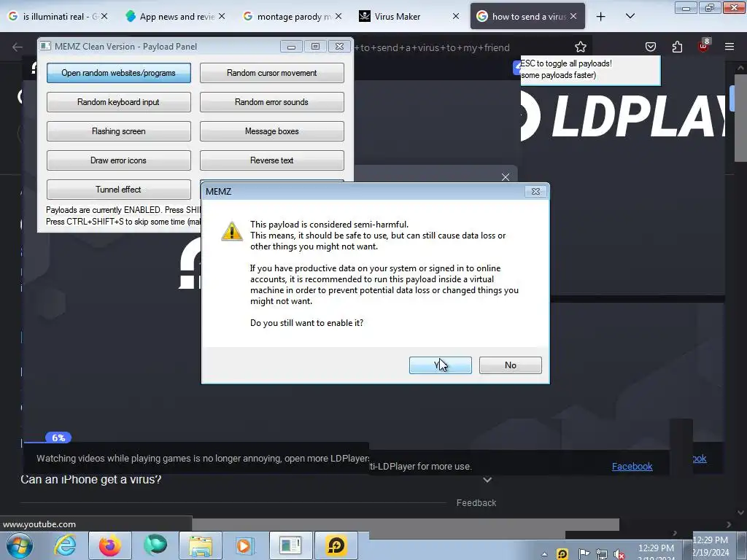The image size is (747, 560).
Task: Show hidden tray icons arrow
Action: (x=544, y=554)
